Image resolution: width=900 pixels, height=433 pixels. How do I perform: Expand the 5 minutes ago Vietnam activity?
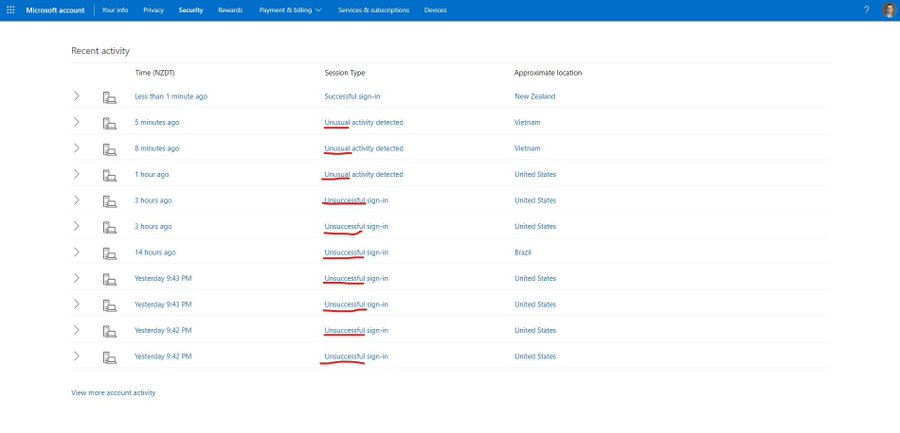(x=76, y=123)
